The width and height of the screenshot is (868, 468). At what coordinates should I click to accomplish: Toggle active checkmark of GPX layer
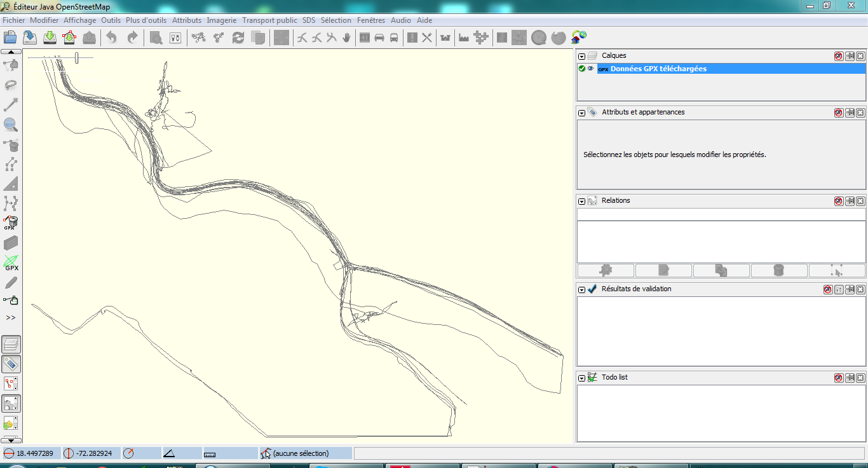pyautogui.click(x=582, y=69)
